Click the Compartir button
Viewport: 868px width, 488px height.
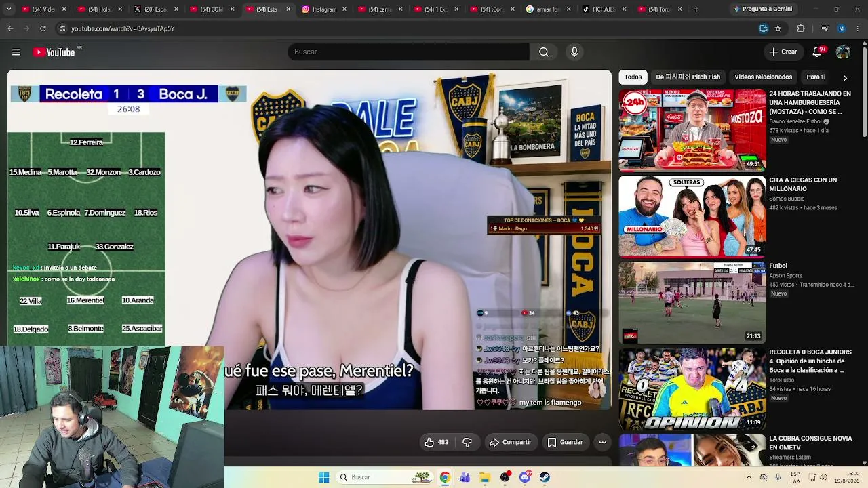click(510, 442)
